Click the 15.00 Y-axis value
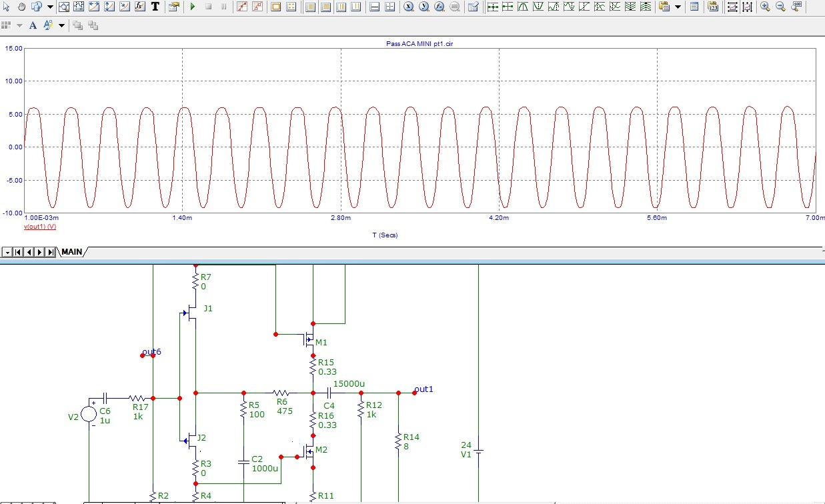825x504 pixels. coord(13,49)
